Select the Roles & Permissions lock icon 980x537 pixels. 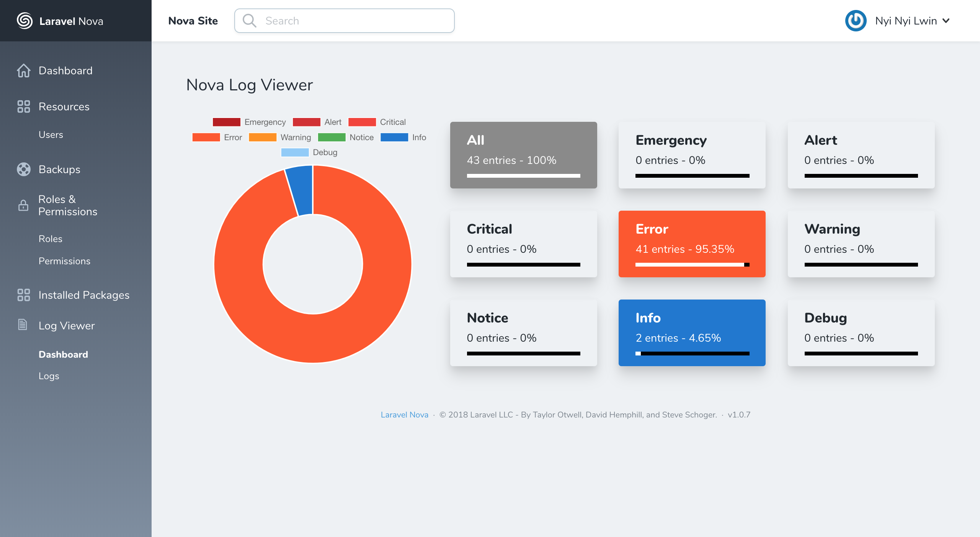click(23, 205)
